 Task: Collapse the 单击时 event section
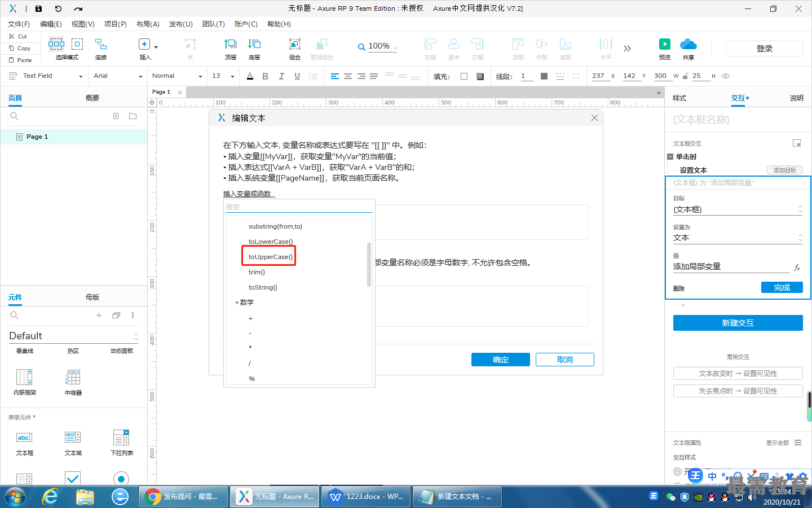tap(670, 157)
